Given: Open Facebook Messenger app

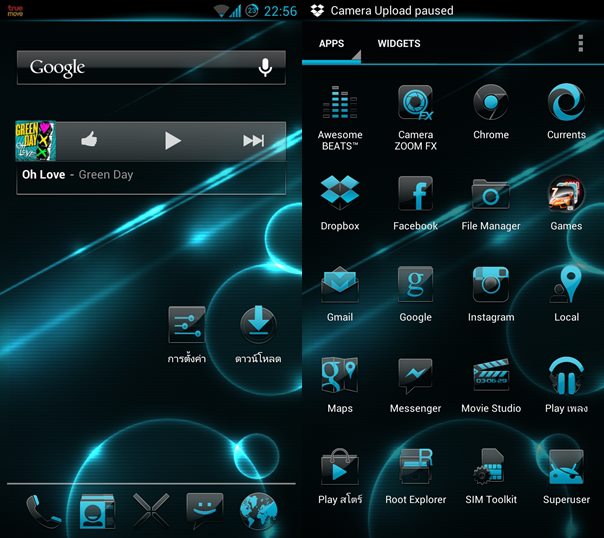Looking at the screenshot, I should [x=415, y=376].
